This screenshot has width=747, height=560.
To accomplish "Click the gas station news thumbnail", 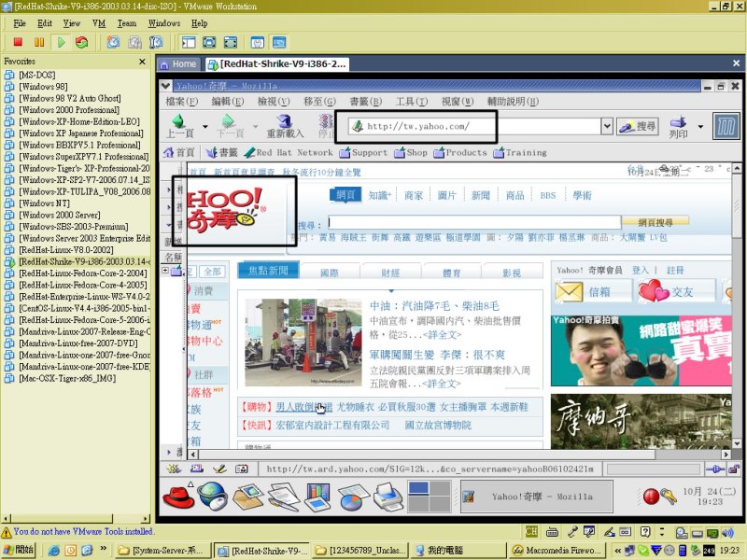I will tap(303, 343).
